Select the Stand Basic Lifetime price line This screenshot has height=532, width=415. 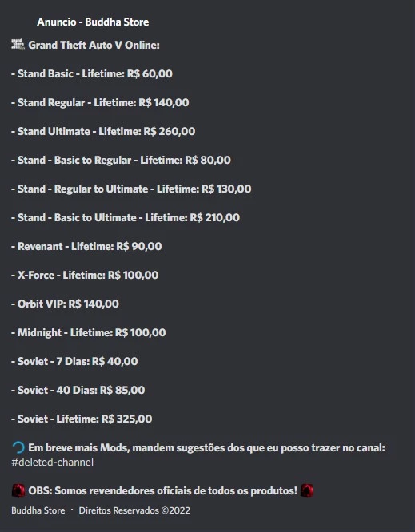pyautogui.click(x=92, y=73)
